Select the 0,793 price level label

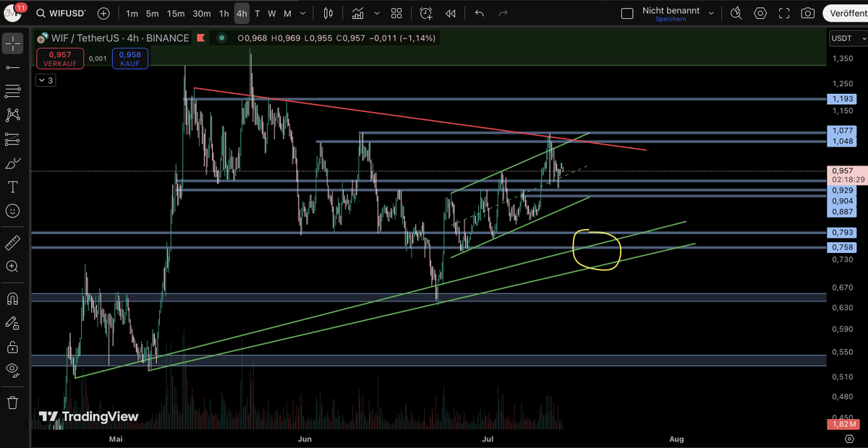tap(841, 233)
